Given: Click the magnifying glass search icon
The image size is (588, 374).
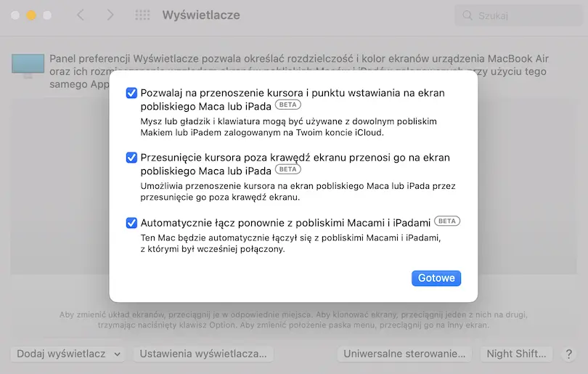Looking at the screenshot, I should 468,15.
